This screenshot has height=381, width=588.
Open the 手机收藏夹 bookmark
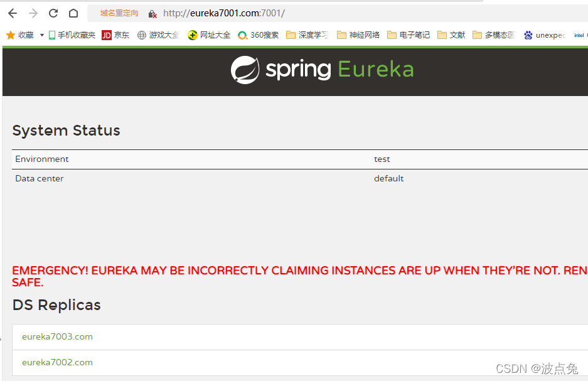(x=72, y=35)
